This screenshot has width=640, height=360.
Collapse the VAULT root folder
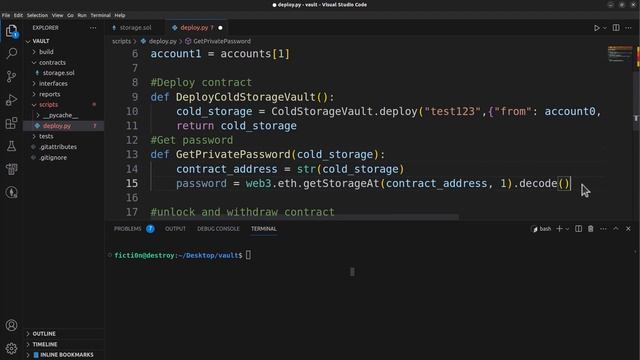63,41
